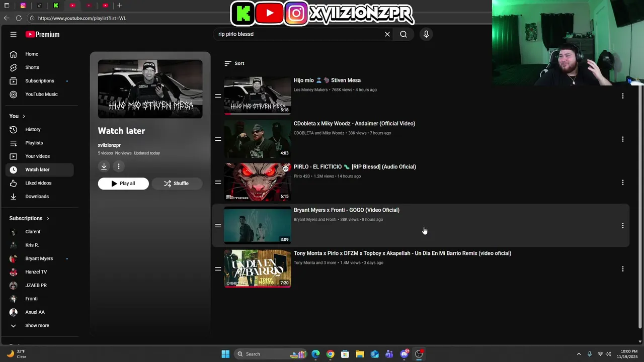
Task: Click the drag handle for Hijo mío video
Action: pos(218,96)
